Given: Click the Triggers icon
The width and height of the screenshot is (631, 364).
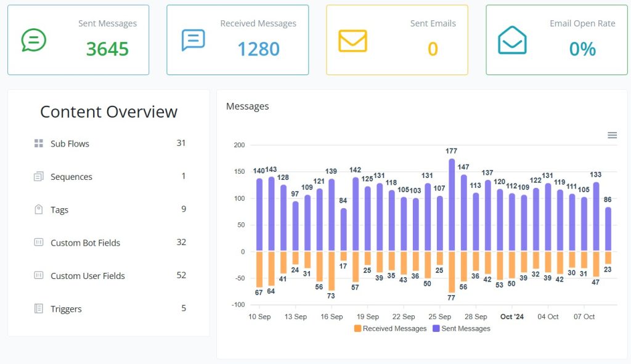Looking at the screenshot, I should click(x=39, y=309).
